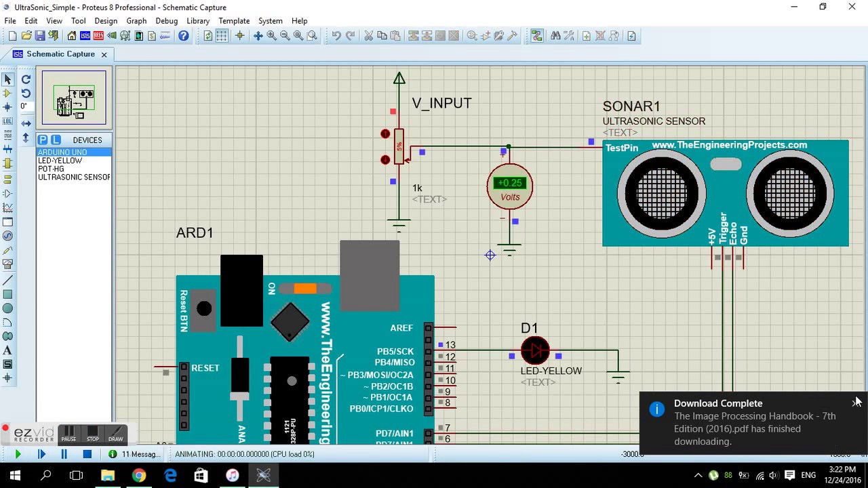Pause the running simulation
868x488 pixels.
tap(64, 454)
